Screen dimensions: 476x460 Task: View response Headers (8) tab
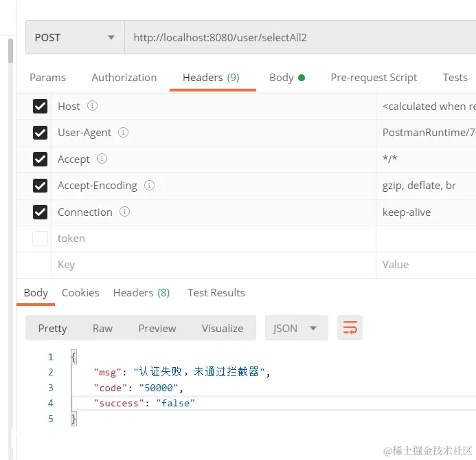tap(141, 293)
